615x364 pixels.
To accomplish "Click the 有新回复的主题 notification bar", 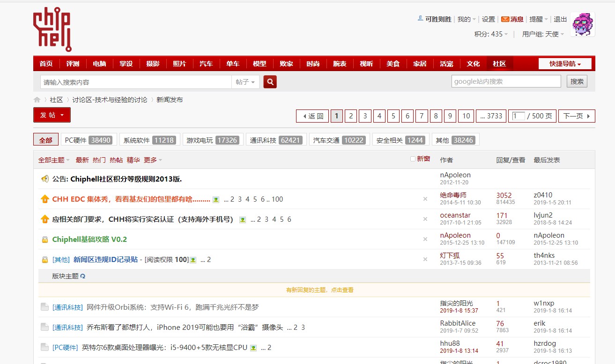I will click(x=314, y=290).
